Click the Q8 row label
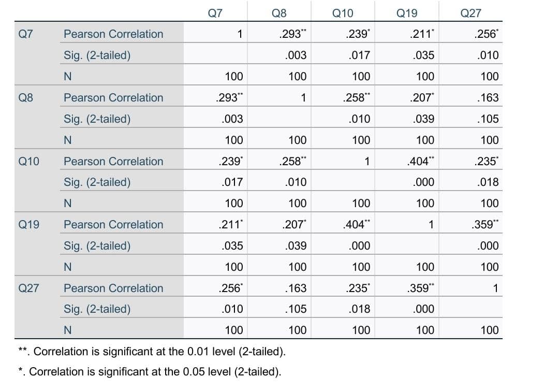The height and width of the screenshot is (392, 559). click(x=26, y=98)
